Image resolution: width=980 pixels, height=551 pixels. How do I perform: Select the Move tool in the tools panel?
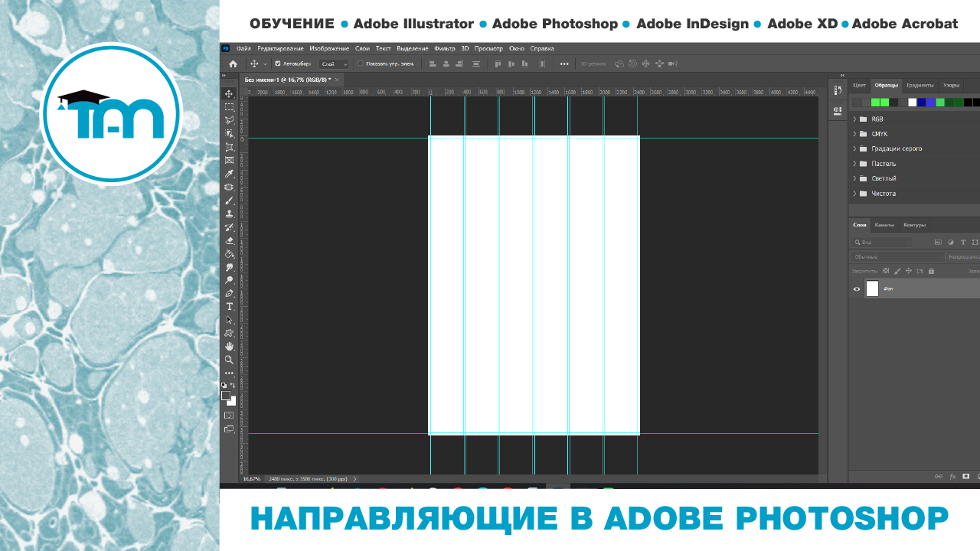229,94
